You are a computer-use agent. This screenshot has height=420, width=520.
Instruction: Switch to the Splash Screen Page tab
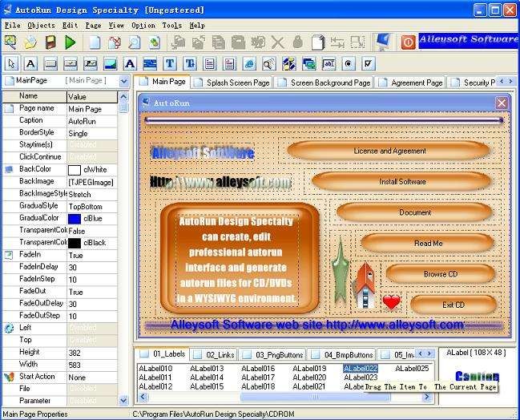tap(232, 83)
